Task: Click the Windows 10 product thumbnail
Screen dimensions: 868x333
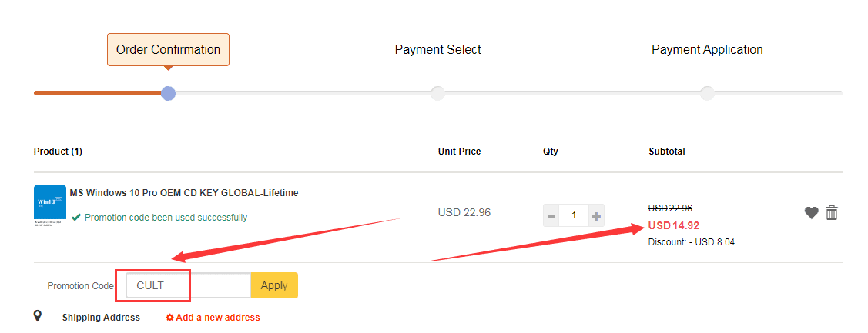Action: [x=50, y=205]
